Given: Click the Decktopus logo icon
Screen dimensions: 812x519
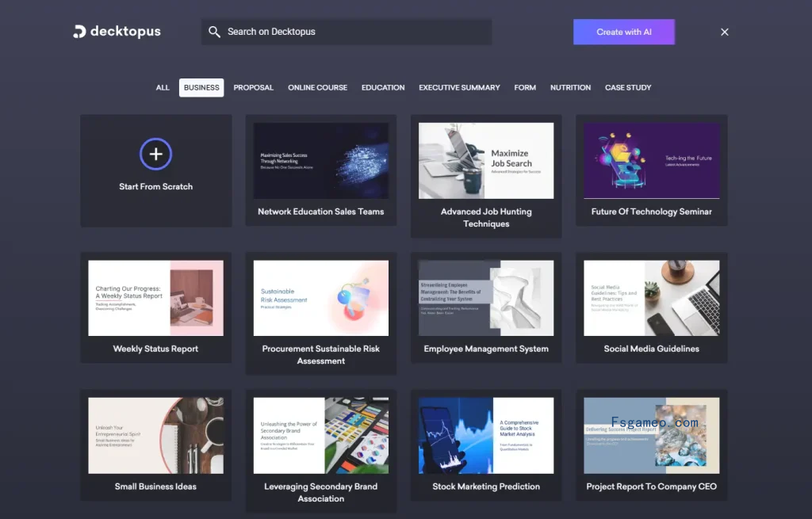Looking at the screenshot, I should click(79, 32).
